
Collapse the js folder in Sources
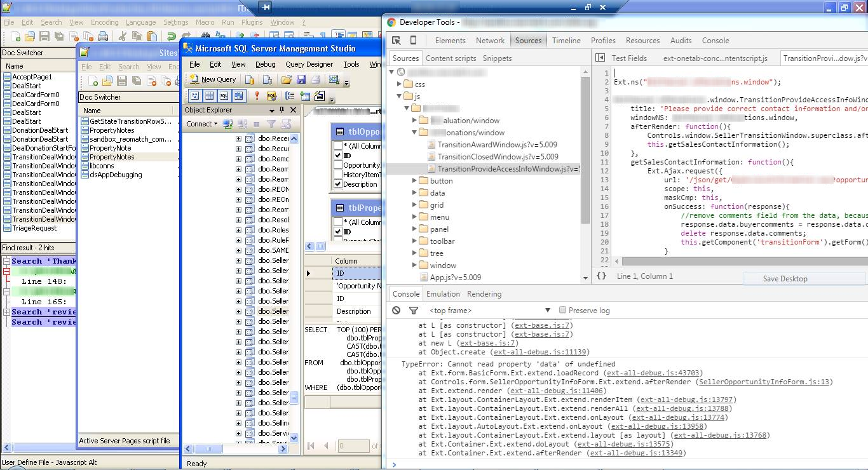399,96
